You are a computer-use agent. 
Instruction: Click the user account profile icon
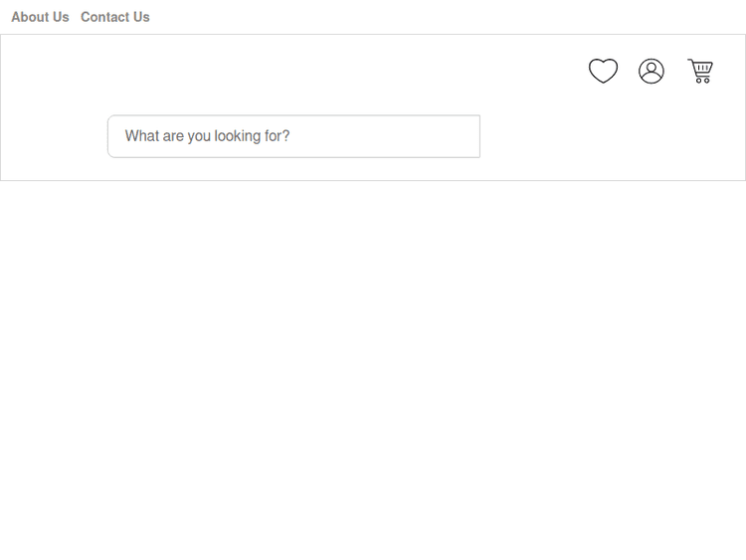[652, 71]
